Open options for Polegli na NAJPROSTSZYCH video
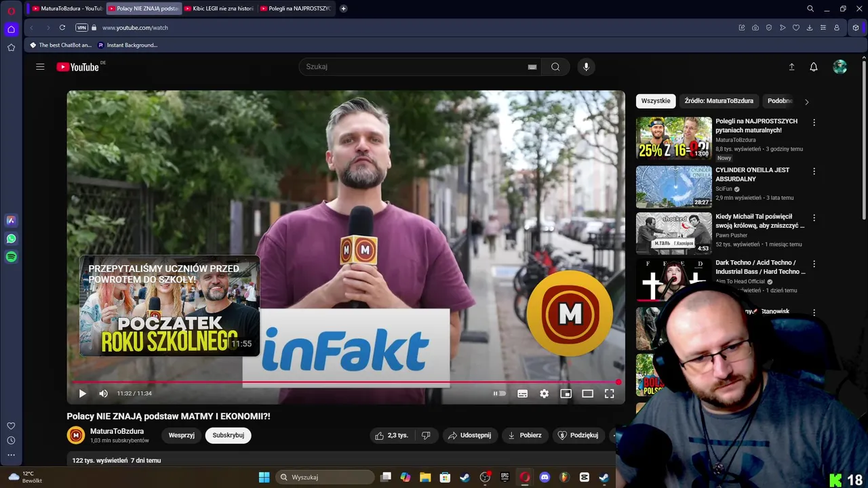This screenshot has width=868, height=488. click(x=814, y=123)
